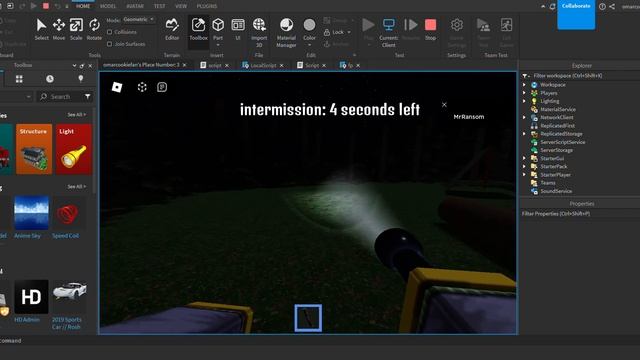
Task: Click the Collaborate button
Action: [x=576, y=14]
